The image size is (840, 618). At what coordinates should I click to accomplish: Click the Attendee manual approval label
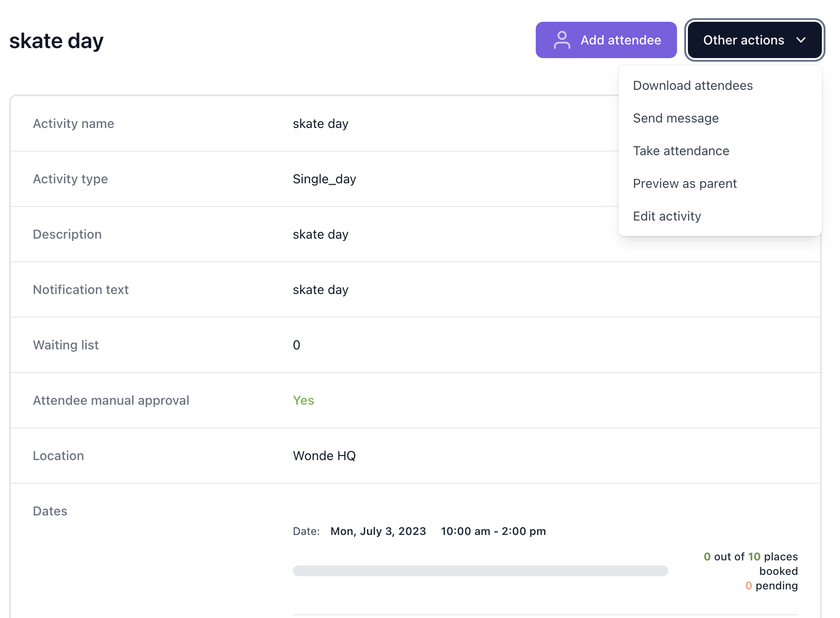pyautogui.click(x=111, y=400)
